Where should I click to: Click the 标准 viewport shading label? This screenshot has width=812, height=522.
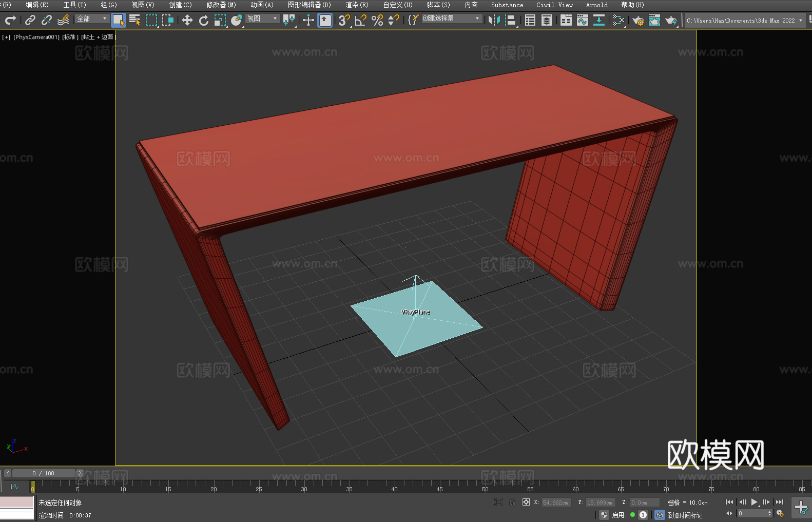(x=70, y=37)
